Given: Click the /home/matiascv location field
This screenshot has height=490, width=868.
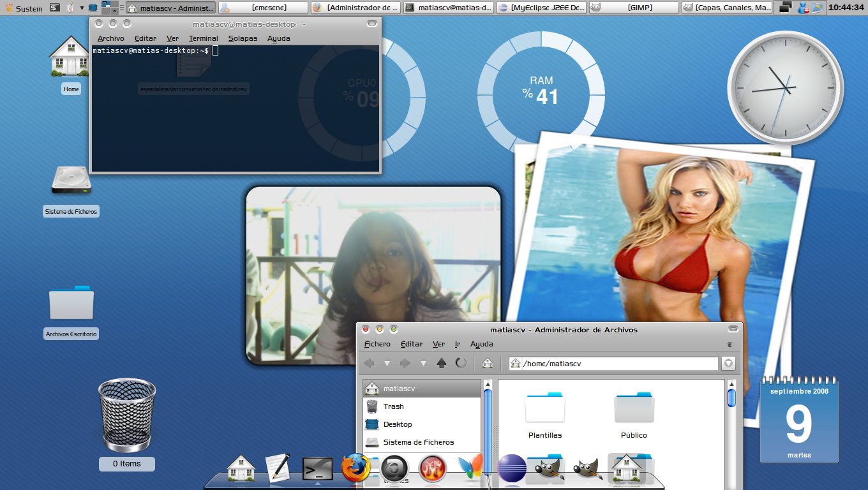Looking at the screenshot, I should pyautogui.click(x=613, y=363).
